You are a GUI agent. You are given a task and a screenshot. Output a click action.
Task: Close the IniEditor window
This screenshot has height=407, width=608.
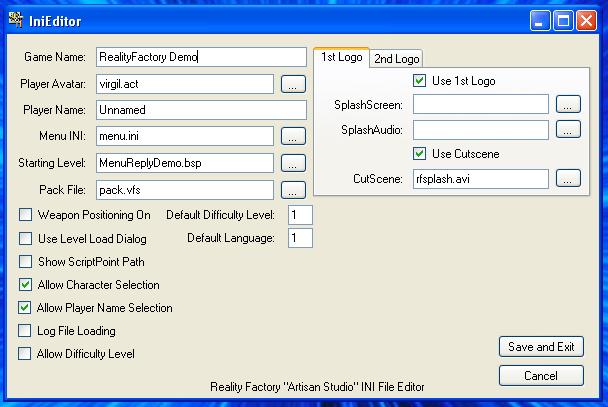click(586, 20)
